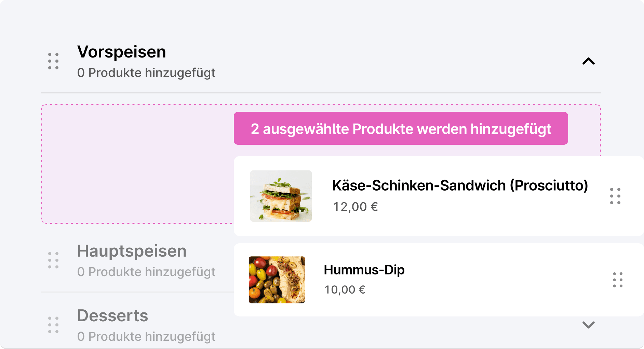Click the Hummus-Dip drag handle

pos(617,280)
